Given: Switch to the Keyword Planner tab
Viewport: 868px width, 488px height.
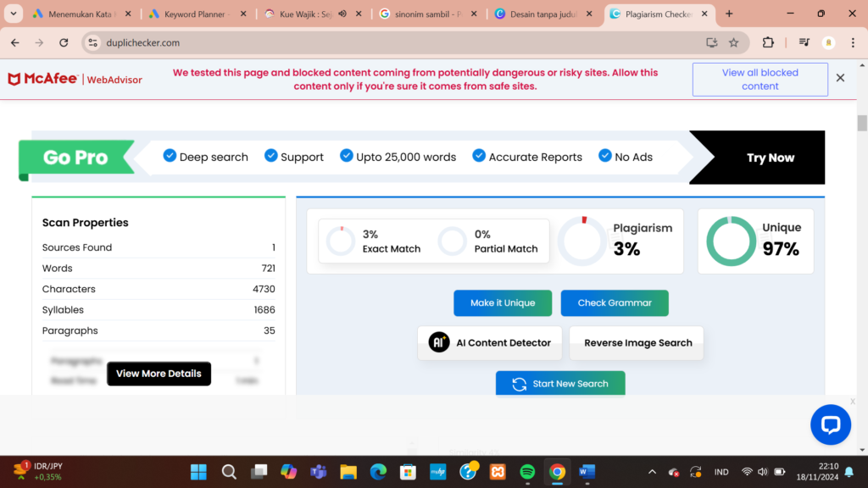Looking at the screenshot, I should (x=197, y=14).
